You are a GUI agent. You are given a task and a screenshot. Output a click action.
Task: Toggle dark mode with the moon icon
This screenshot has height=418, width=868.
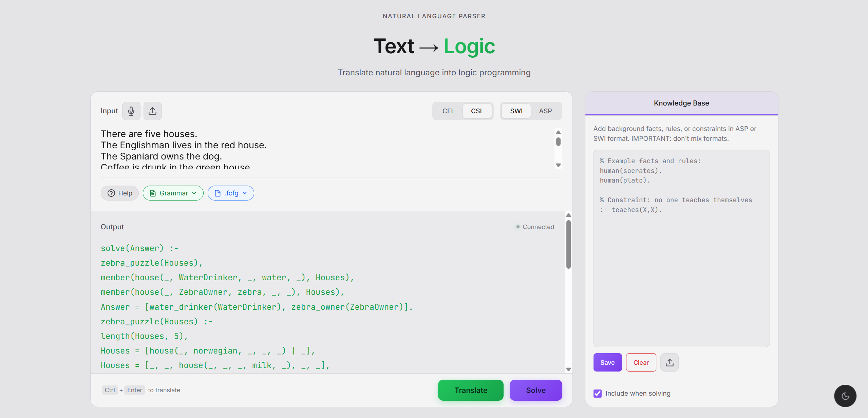coord(845,396)
